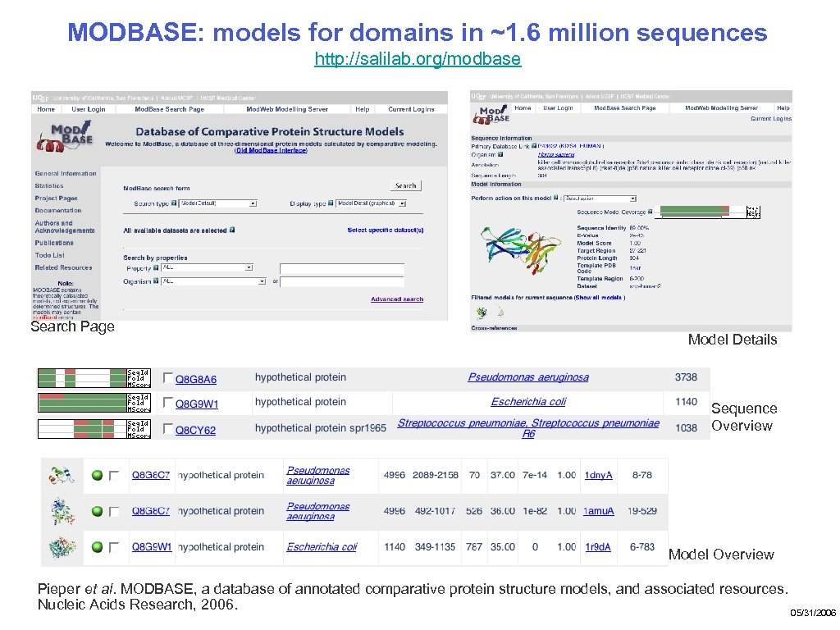Open model thumbnail in 1dnyA row
The width and height of the screenshot is (840, 630).
coord(62,475)
